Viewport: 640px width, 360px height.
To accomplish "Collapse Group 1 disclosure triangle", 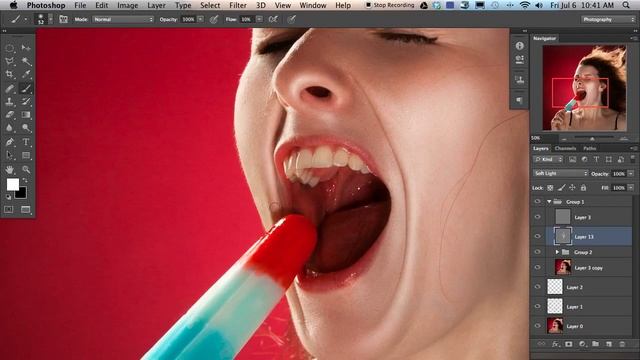I will 549,202.
